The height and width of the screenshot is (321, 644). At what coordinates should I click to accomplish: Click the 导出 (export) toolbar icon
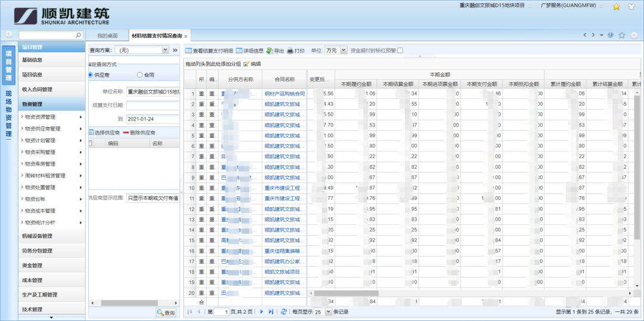click(x=270, y=51)
